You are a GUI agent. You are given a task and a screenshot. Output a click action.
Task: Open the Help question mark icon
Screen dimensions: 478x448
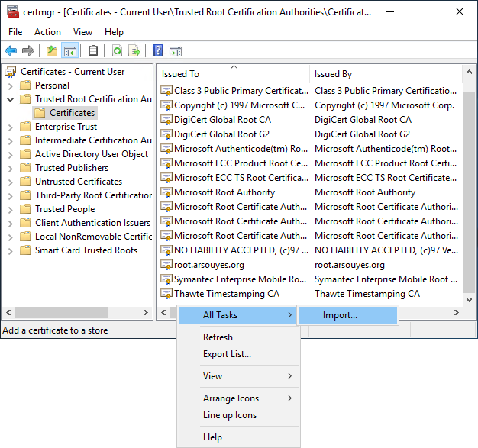[157, 50]
